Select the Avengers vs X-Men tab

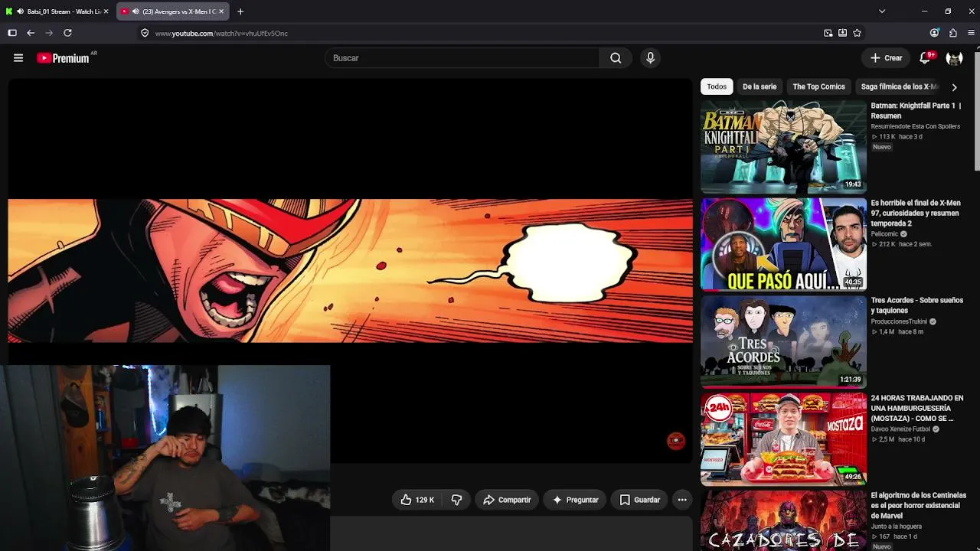[174, 11]
